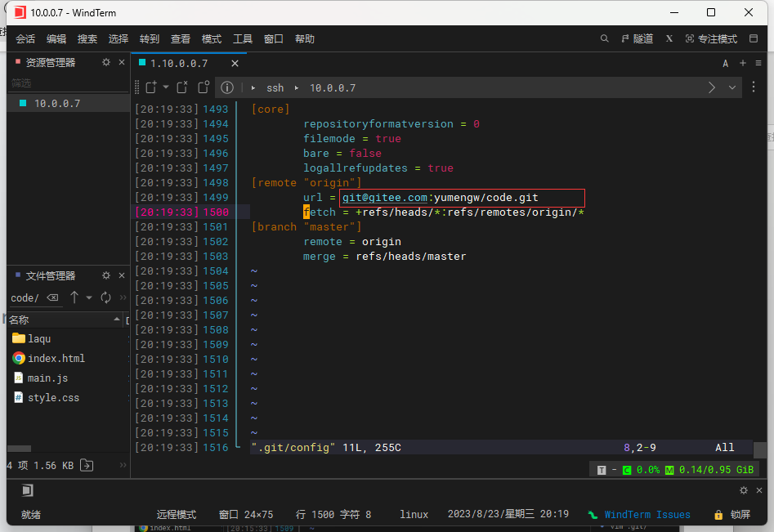Close the 1.10.0.0.7 tab

pyautogui.click(x=235, y=63)
